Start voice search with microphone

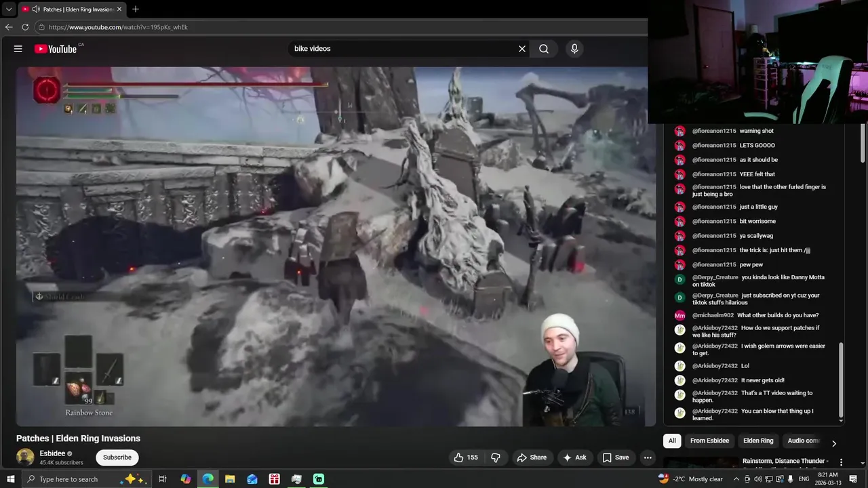(574, 49)
